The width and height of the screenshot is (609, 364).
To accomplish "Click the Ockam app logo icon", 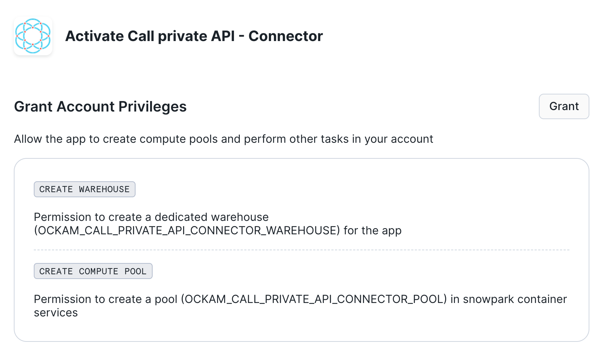I will point(33,36).
